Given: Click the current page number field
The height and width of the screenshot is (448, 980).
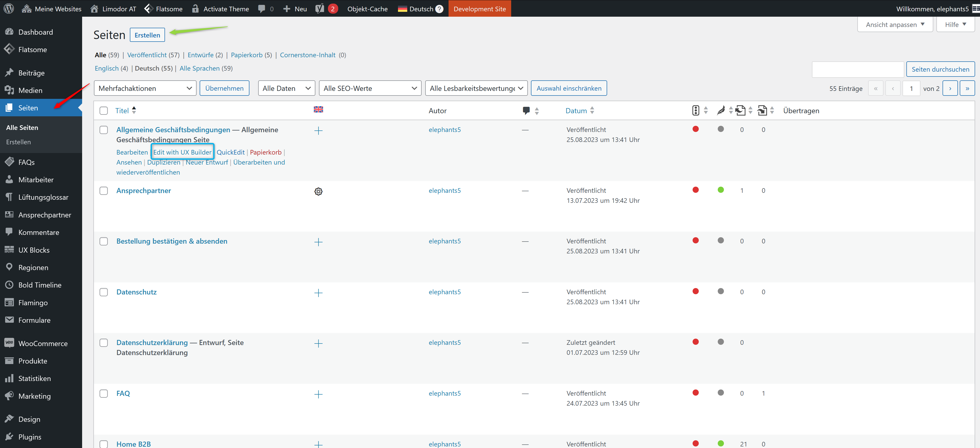Looking at the screenshot, I should 911,88.
